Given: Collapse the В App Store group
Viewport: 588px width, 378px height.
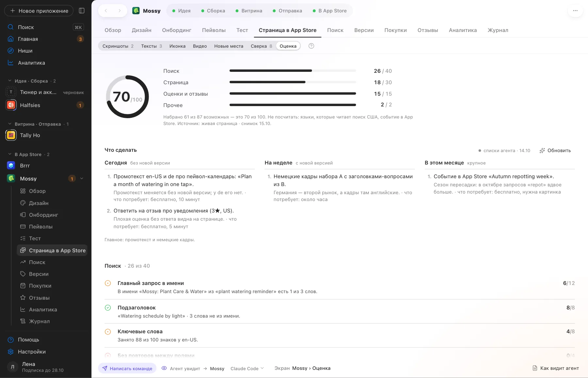Looking at the screenshot, I should point(10,154).
